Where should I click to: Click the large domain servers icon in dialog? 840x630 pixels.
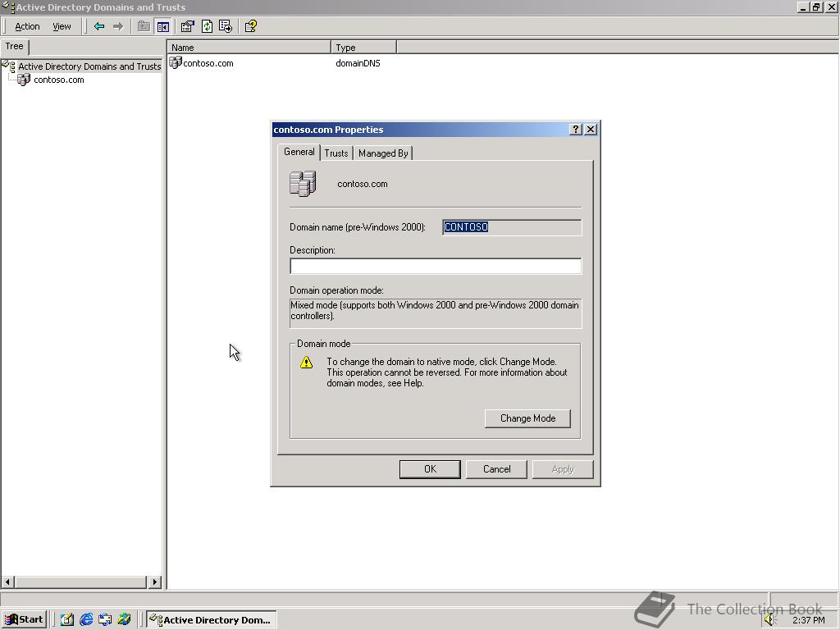[303, 184]
